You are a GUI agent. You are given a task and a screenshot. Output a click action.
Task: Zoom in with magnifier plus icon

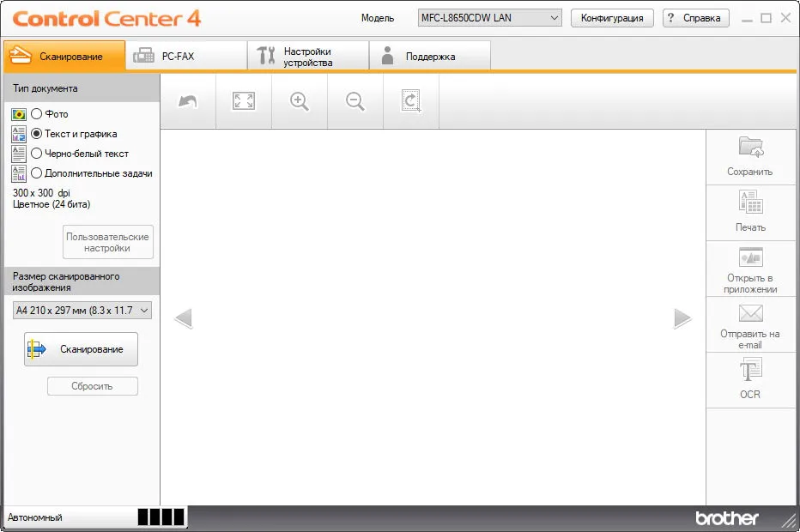tap(300, 101)
